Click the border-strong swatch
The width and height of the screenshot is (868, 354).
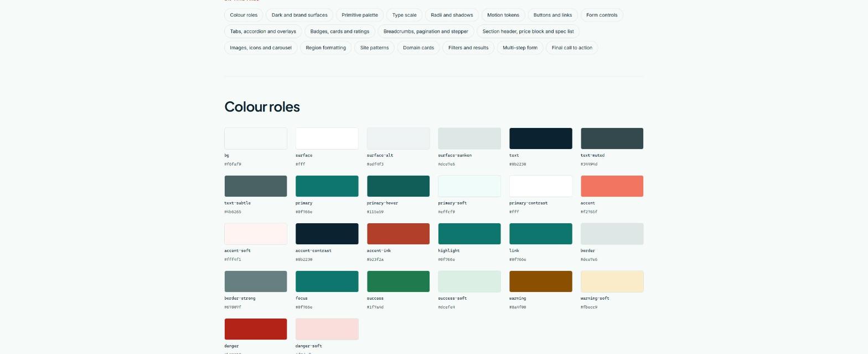[256, 281]
